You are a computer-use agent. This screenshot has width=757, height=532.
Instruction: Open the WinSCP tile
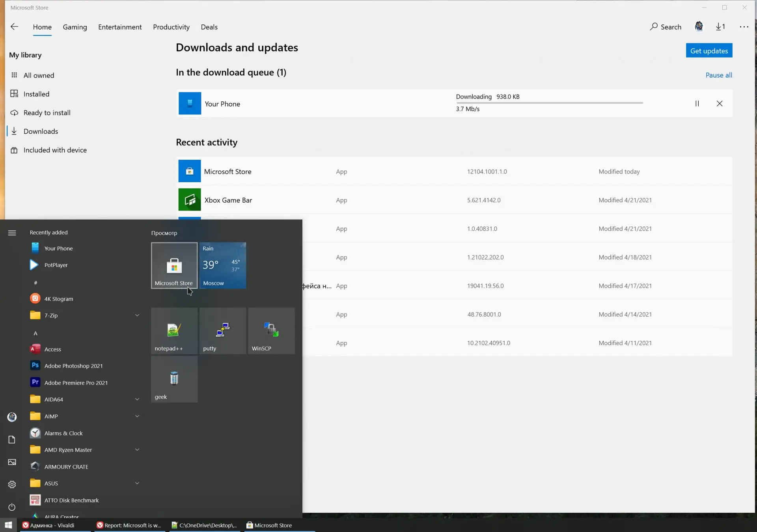[x=271, y=331]
